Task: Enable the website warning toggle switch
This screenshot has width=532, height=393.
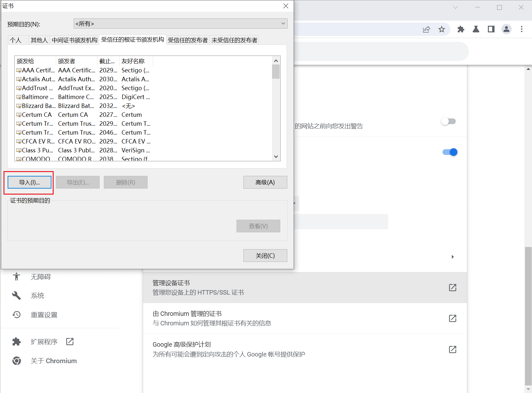Action: [449, 121]
